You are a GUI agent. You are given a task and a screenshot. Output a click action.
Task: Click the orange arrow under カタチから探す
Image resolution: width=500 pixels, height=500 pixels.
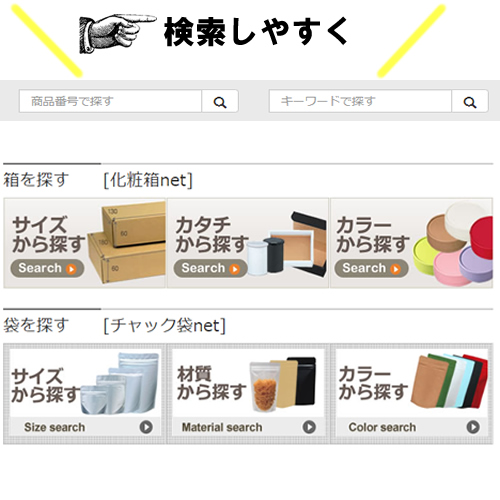click(235, 269)
